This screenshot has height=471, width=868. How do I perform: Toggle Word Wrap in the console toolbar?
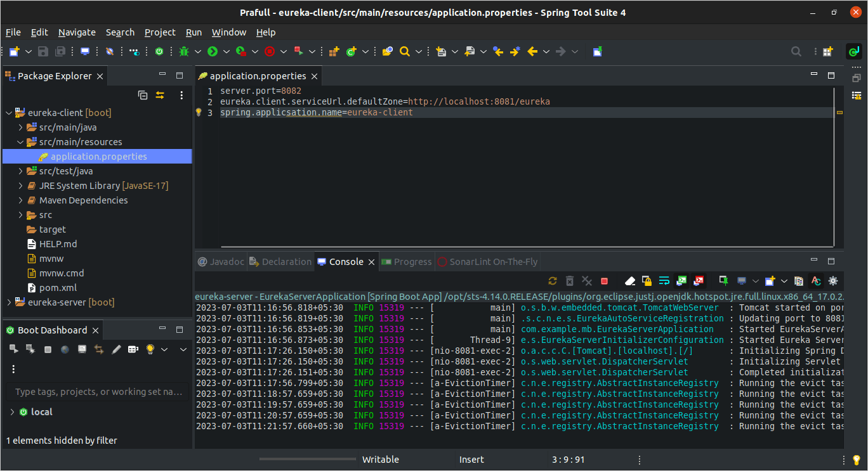664,281
